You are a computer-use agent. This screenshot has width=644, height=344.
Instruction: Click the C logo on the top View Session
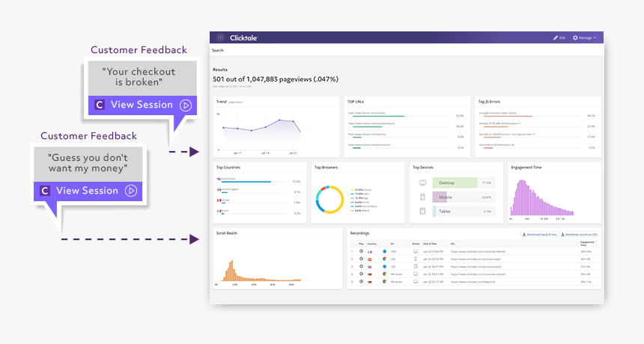[x=100, y=105]
